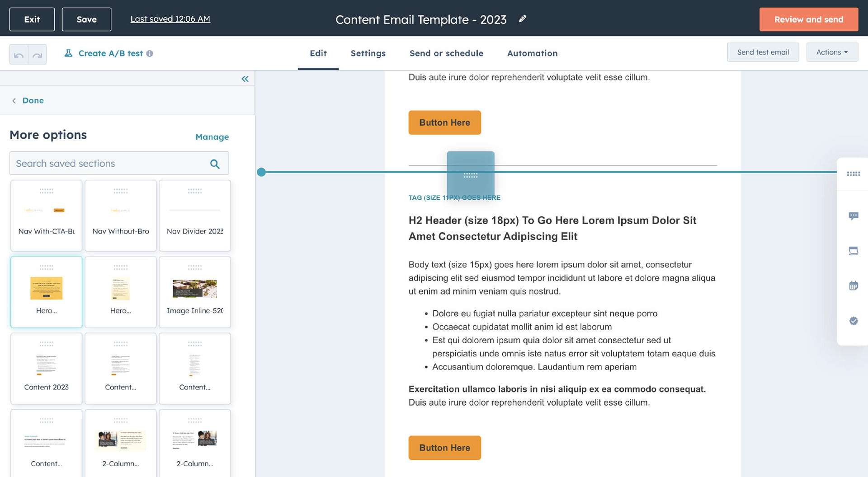Click the verified checkmark badge icon

[853, 321]
